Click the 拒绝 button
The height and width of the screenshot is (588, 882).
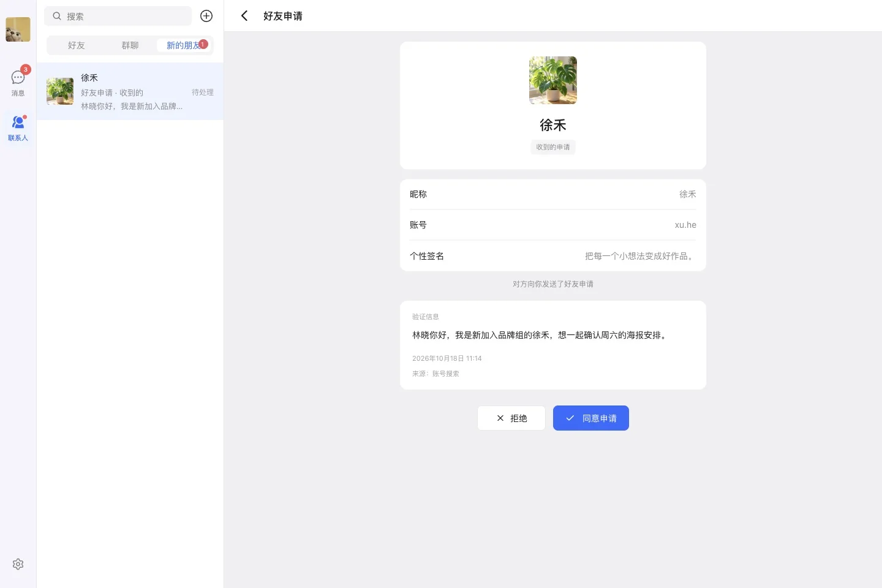pyautogui.click(x=511, y=418)
